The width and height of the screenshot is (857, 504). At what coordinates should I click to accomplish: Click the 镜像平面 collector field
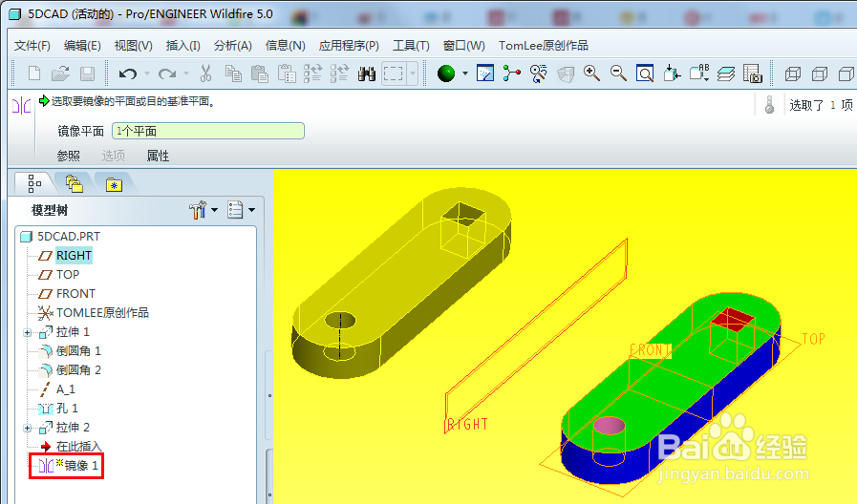207,131
